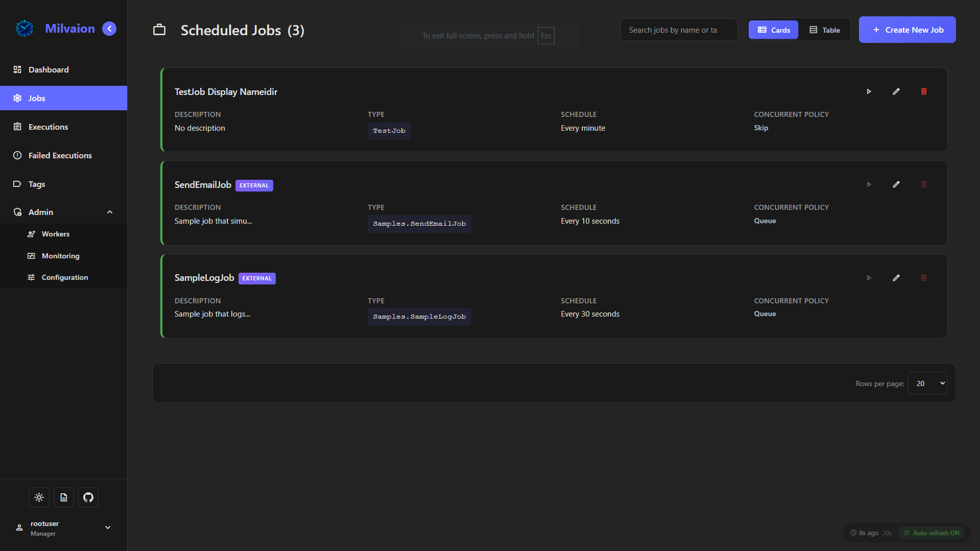The height and width of the screenshot is (551, 980).
Task: Collapse the sidebar using the arrow icon
Action: click(x=109, y=29)
